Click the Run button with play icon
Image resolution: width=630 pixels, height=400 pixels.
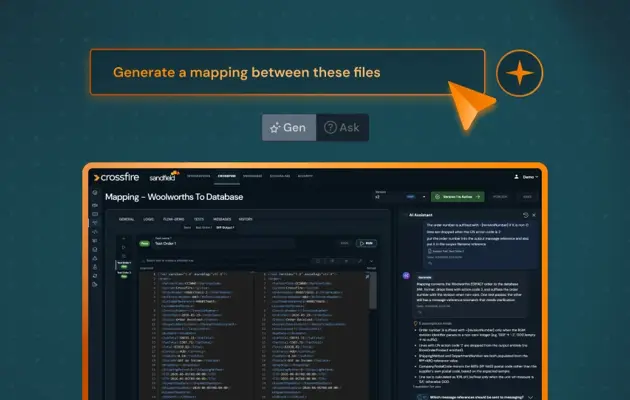(x=366, y=243)
